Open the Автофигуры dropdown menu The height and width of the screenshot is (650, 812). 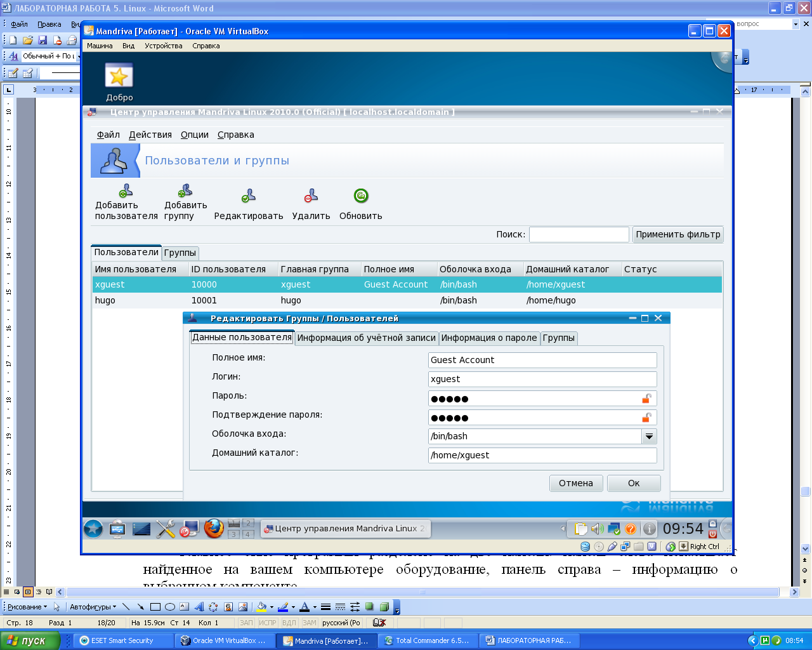(93, 607)
